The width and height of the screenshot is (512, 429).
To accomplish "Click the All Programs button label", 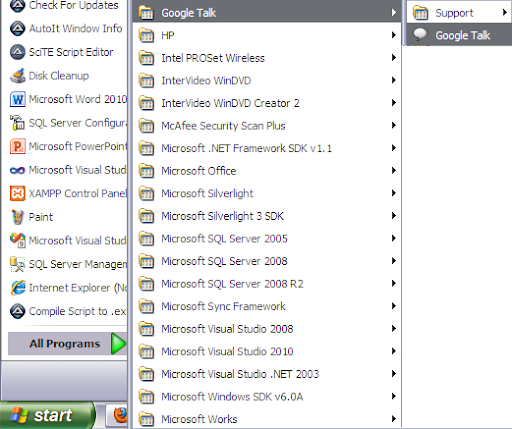I will click(65, 344).
